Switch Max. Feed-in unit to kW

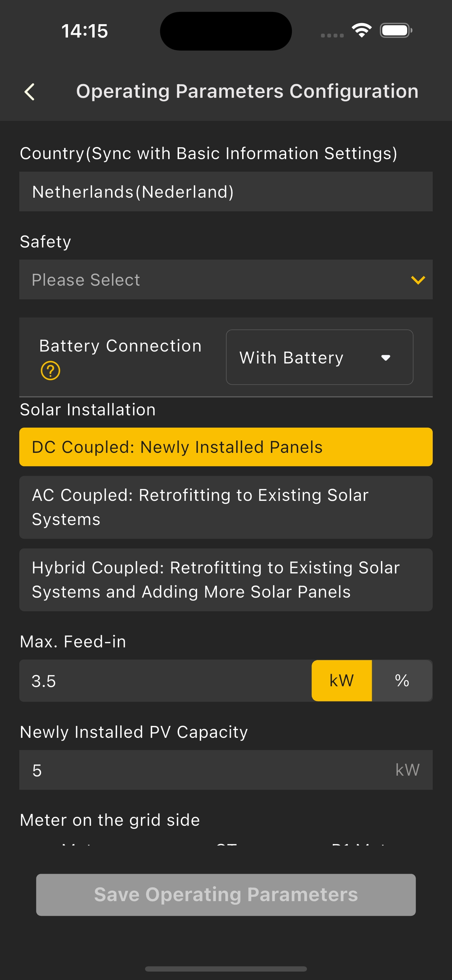click(341, 681)
